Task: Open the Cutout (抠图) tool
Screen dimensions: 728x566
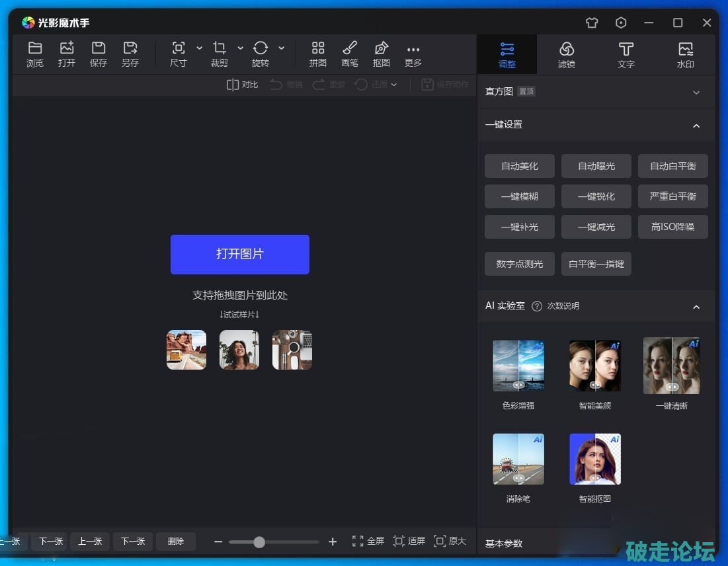Action: pyautogui.click(x=382, y=54)
